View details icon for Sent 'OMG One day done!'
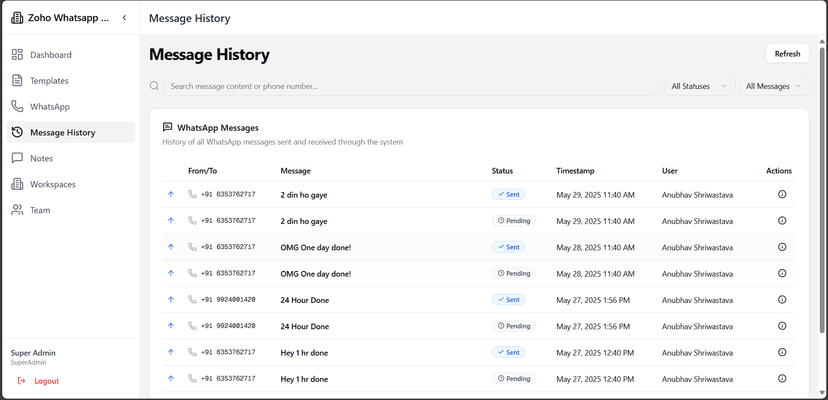 [782, 247]
